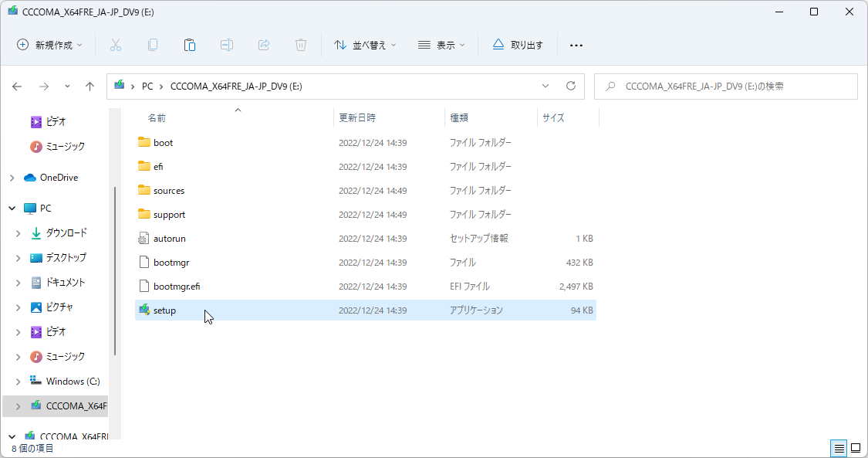The image size is (868, 458).
Task: Expand the Windows (C:) node
Action: click(x=19, y=382)
